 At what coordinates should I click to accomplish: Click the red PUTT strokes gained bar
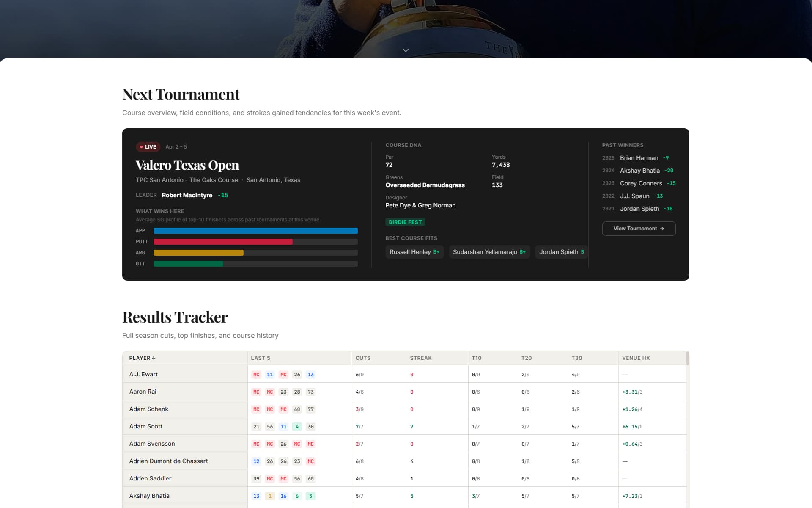click(223, 242)
